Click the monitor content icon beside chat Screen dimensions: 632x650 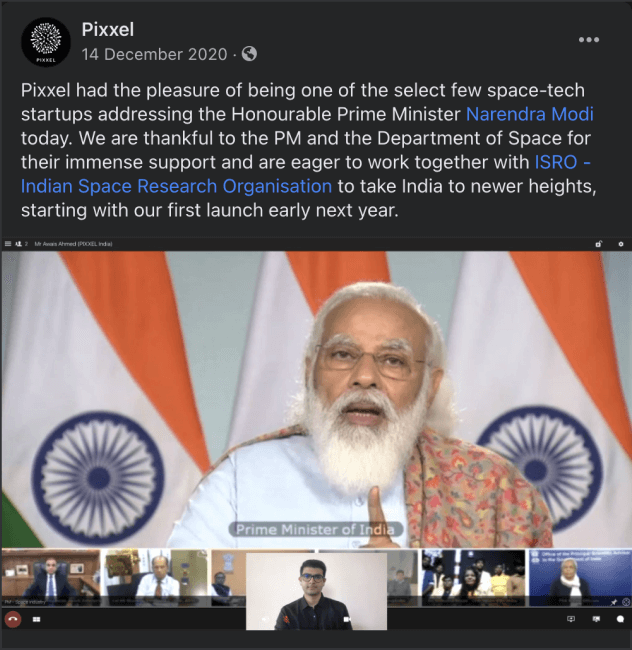pyautogui.click(x=596, y=619)
